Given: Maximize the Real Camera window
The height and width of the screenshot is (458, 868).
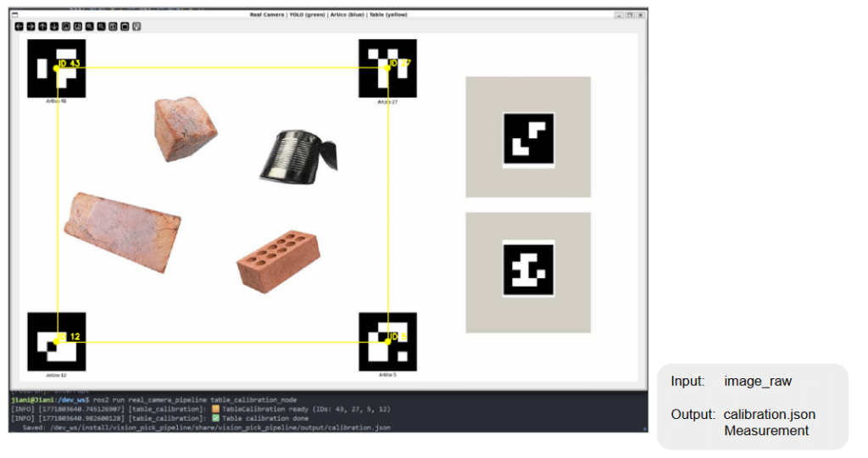Looking at the screenshot, I should point(630,15).
